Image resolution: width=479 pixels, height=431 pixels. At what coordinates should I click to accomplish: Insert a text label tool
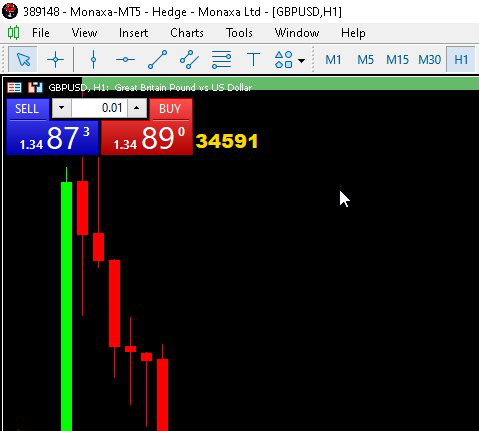[x=253, y=60]
